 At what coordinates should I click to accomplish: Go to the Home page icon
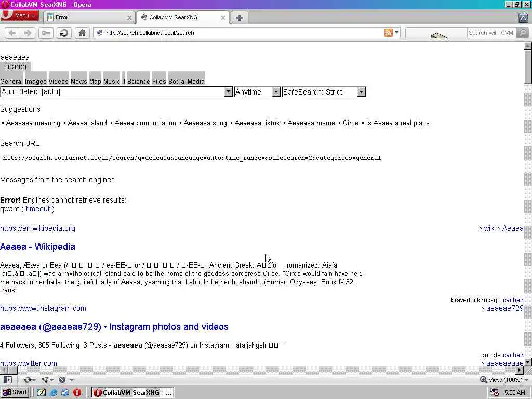coord(82,33)
